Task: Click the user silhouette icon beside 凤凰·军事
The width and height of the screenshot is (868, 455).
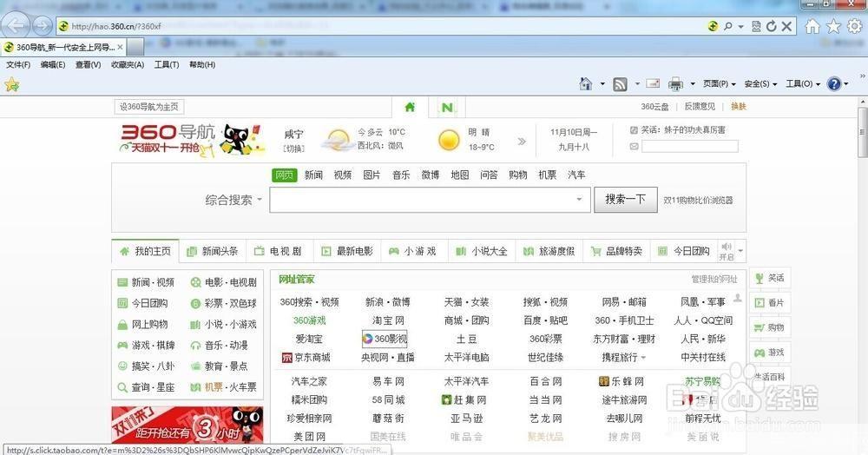Action: 737,298
